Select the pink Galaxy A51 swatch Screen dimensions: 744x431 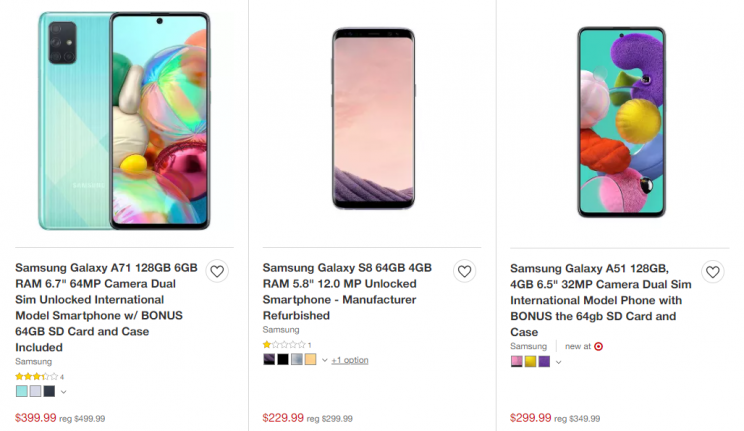coord(517,362)
